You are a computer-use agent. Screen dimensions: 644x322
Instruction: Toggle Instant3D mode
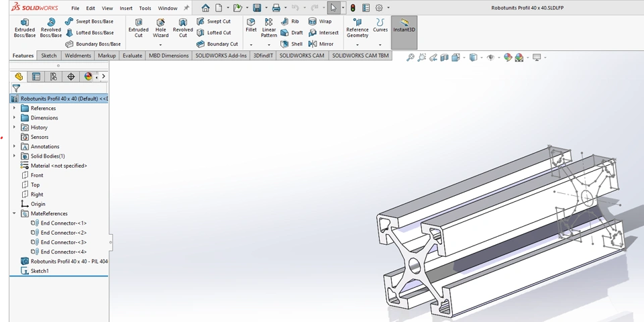point(404,26)
